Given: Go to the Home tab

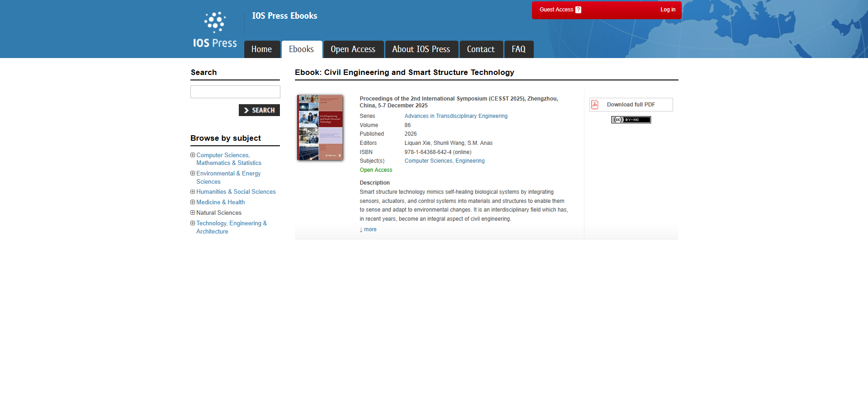Looking at the screenshot, I should click(x=262, y=49).
